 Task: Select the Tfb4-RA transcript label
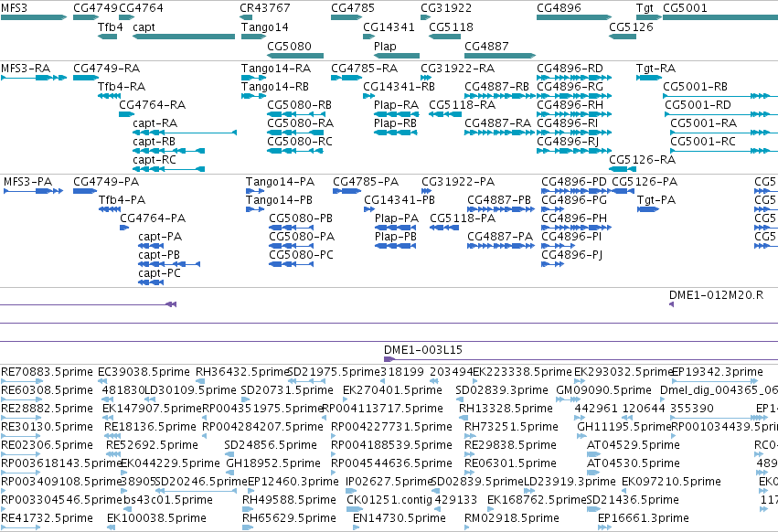(122, 86)
